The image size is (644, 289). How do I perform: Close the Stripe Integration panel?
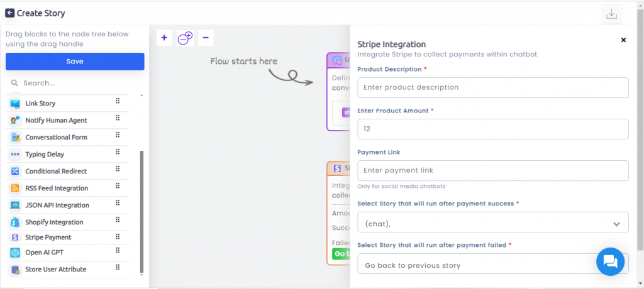point(623,40)
